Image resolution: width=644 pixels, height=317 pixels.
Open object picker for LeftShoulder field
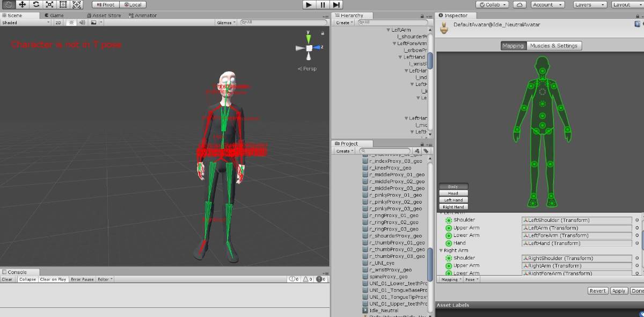coord(637,220)
